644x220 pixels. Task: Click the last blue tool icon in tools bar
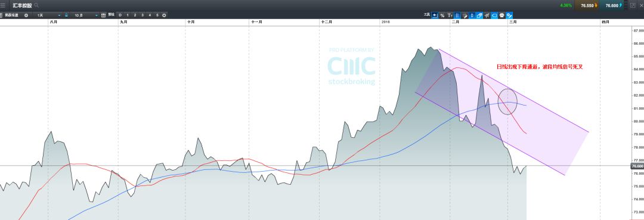pyautogui.click(x=509, y=15)
